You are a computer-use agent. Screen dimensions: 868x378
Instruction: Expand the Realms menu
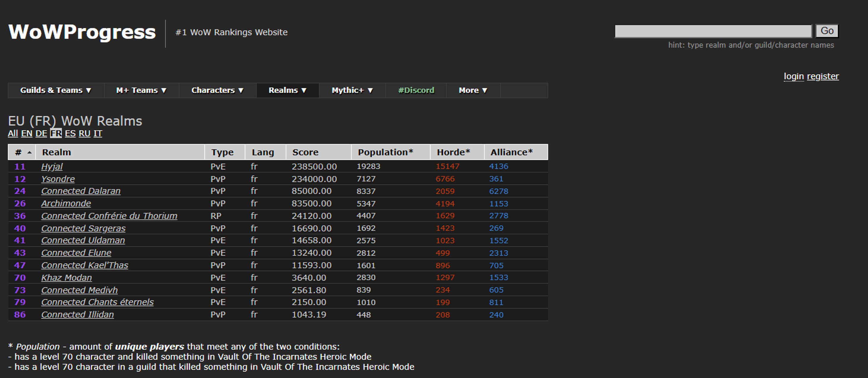[287, 90]
